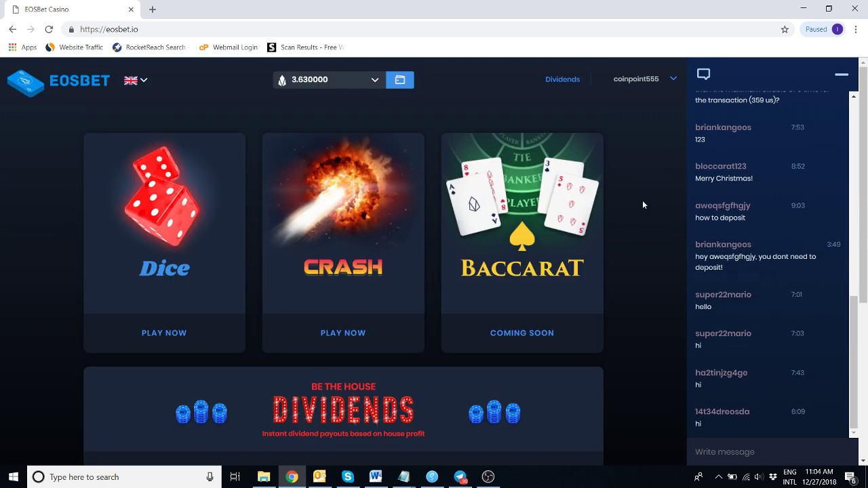The width and height of the screenshot is (868, 488).
Task: Open the Webmail Login bookmark
Action: point(228,47)
